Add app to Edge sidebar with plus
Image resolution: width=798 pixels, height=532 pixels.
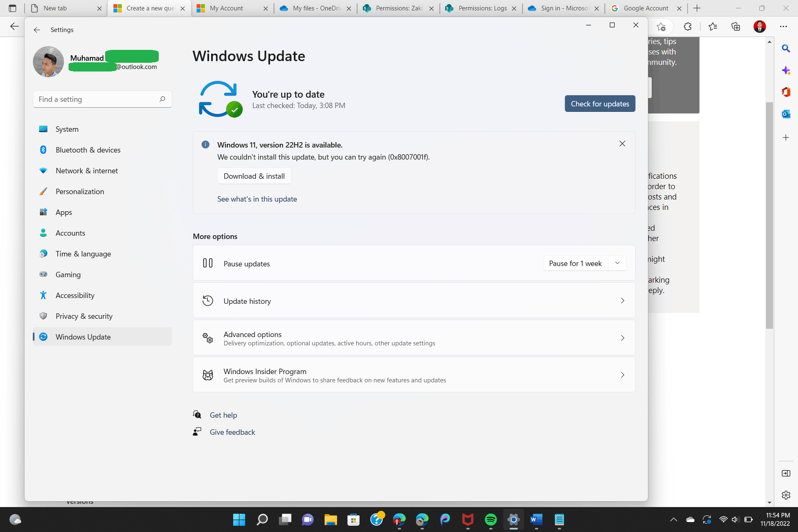(786, 137)
